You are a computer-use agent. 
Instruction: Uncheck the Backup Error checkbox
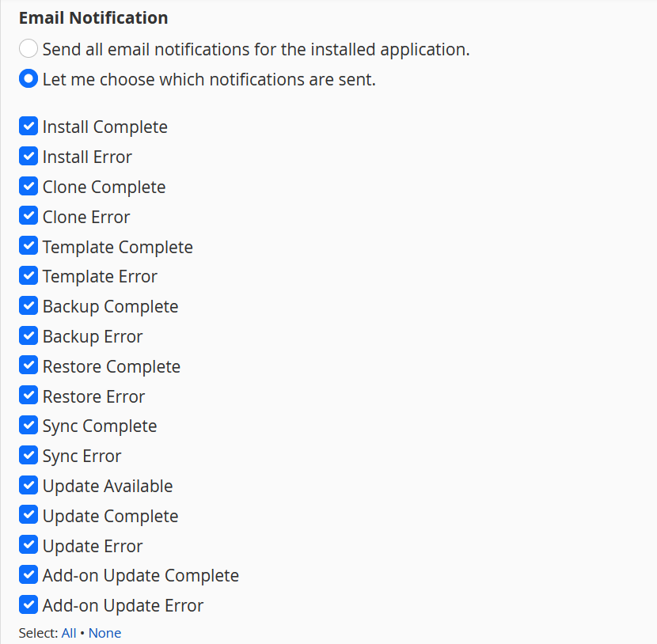pos(28,335)
